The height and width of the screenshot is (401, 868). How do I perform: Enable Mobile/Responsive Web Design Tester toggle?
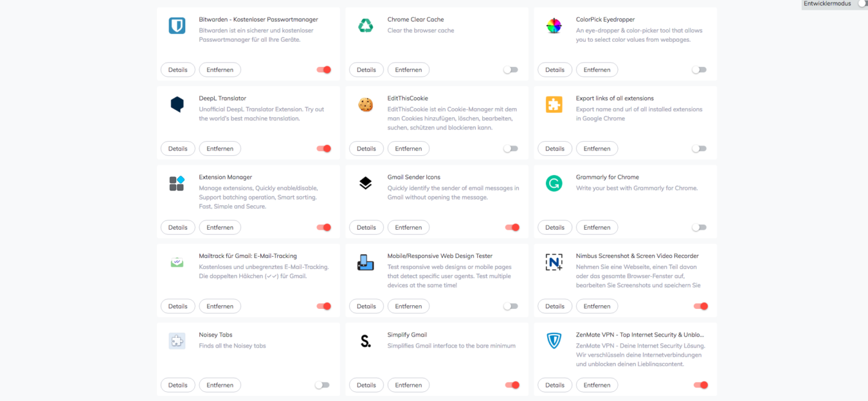coord(511,306)
